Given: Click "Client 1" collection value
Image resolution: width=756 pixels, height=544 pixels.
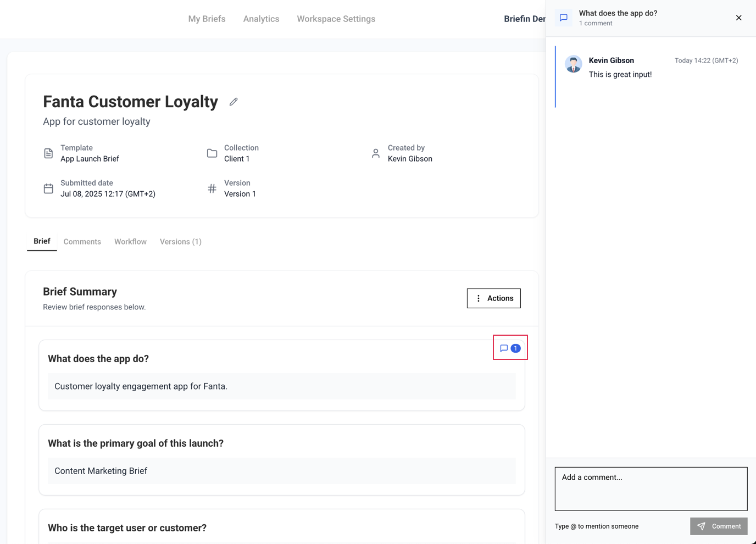Looking at the screenshot, I should 237,159.
